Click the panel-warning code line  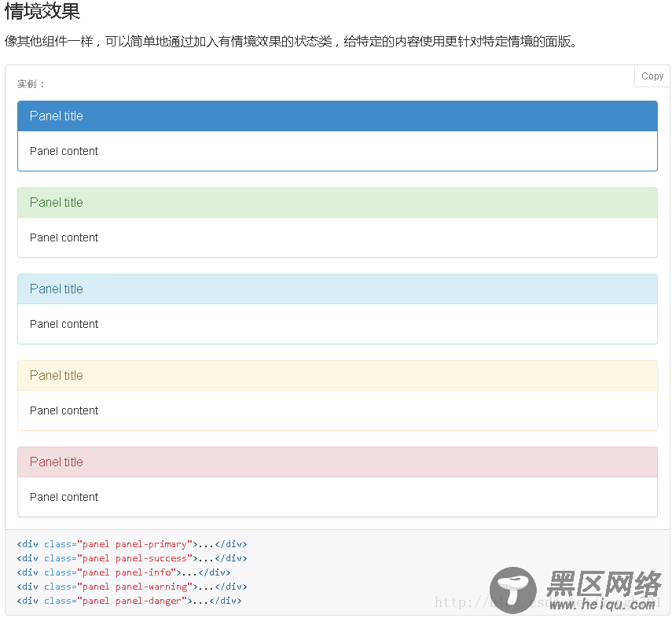[x=132, y=587]
